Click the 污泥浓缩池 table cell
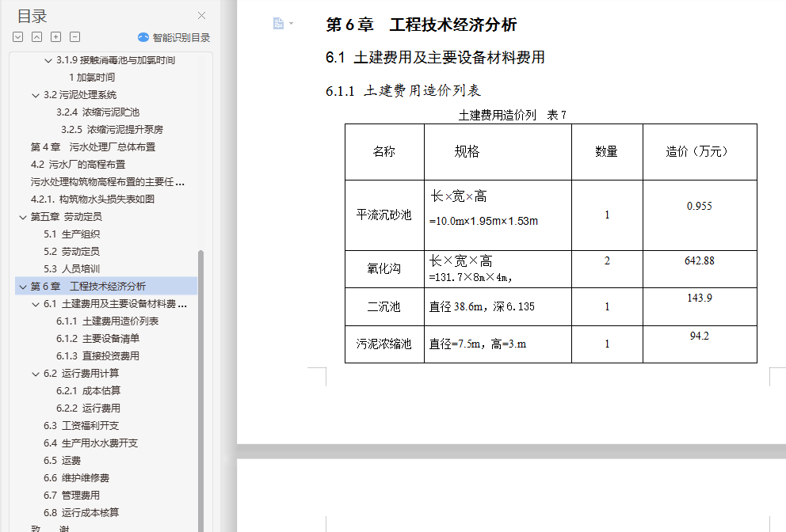 384,344
